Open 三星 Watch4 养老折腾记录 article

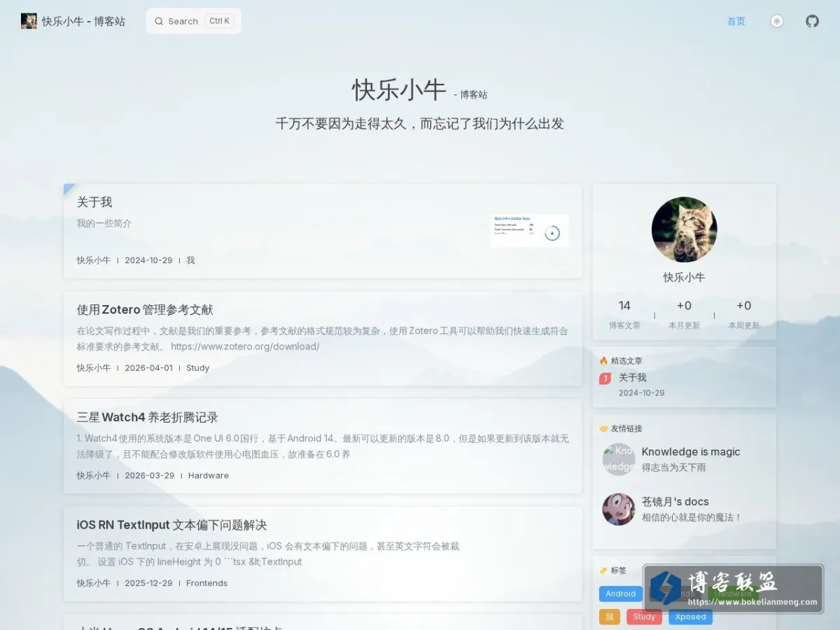[x=148, y=417]
